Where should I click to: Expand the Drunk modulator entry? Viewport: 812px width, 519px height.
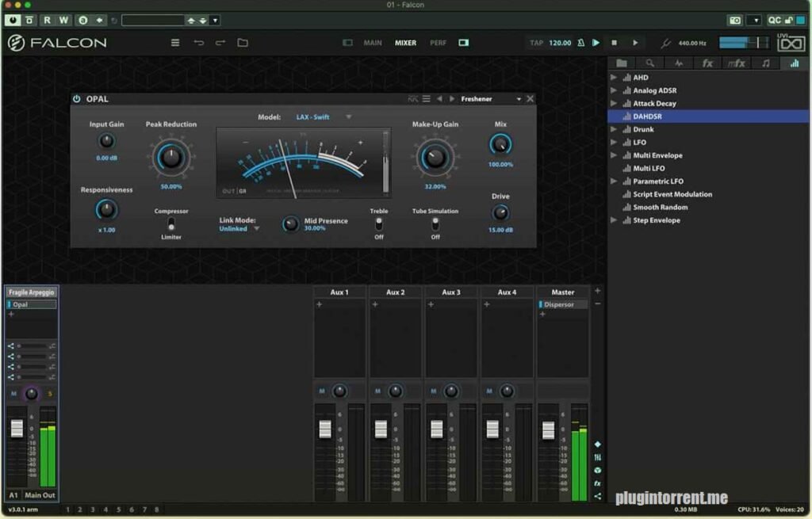pyautogui.click(x=614, y=129)
